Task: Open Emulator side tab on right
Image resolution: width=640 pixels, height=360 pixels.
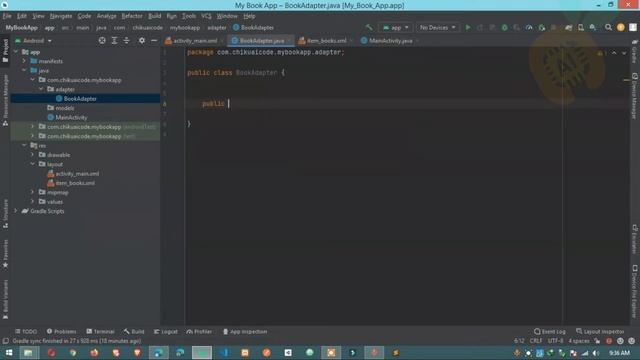Action: [634, 239]
